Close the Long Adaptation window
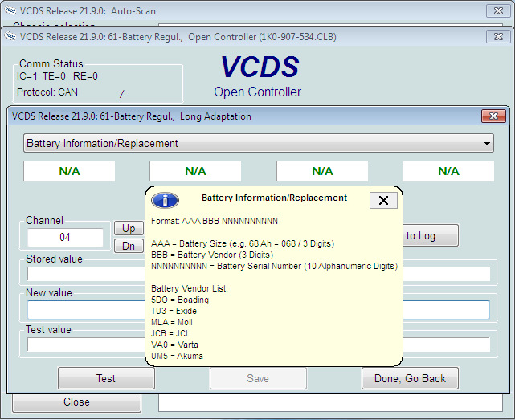This screenshot has height=420, width=515. click(x=493, y=116)
